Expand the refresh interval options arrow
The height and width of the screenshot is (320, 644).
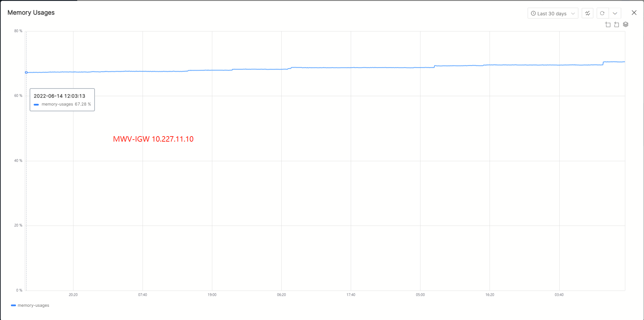pyautogui.click(x=615, y=13)
